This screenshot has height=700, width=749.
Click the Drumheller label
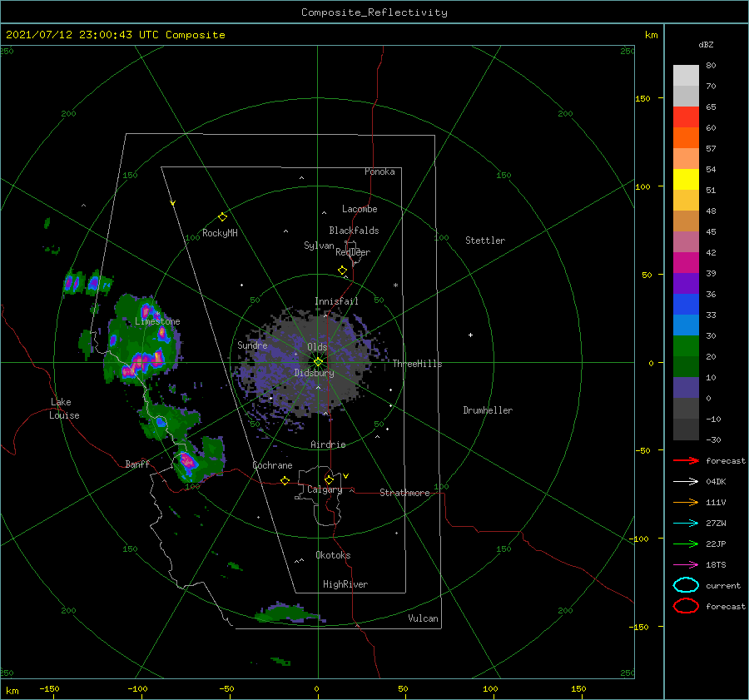[x=488, y=410]
